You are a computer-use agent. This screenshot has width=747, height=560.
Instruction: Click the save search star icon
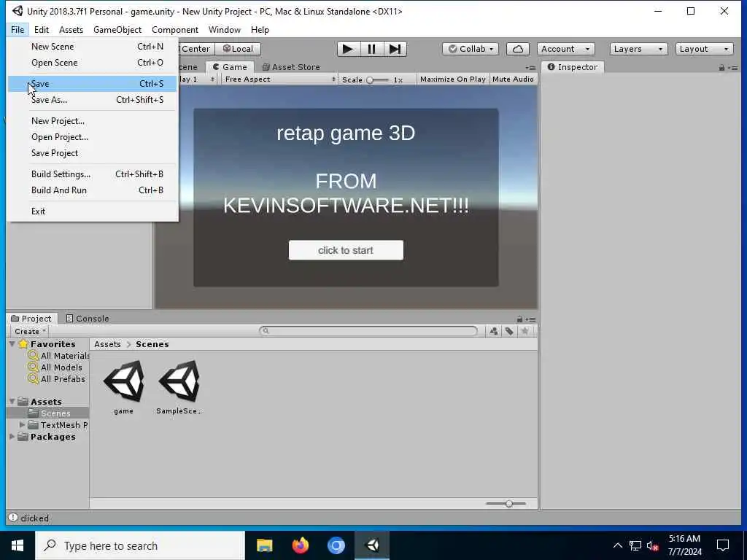coord(525,332)
